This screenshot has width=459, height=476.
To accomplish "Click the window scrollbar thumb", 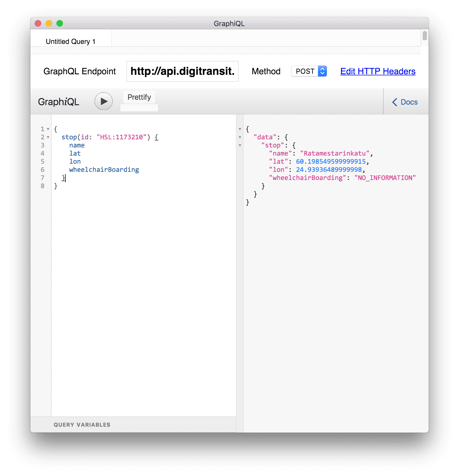I will tap(425, 36).
